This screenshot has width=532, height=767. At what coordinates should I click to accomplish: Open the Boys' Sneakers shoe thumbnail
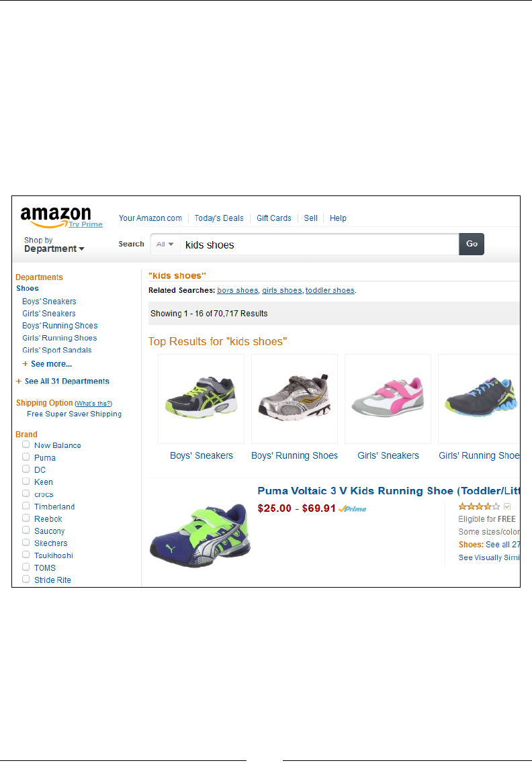pyautogui.click(x=201, y=399)
